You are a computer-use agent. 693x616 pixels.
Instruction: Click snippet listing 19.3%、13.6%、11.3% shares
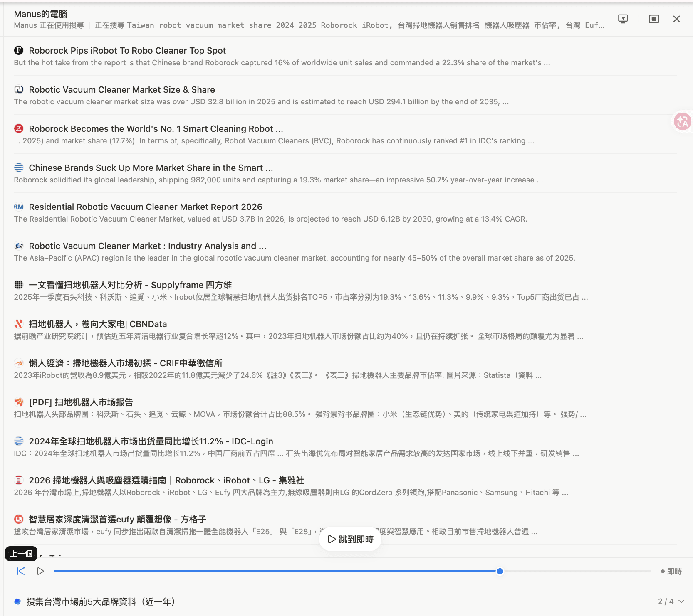click(x=301, y=297)
